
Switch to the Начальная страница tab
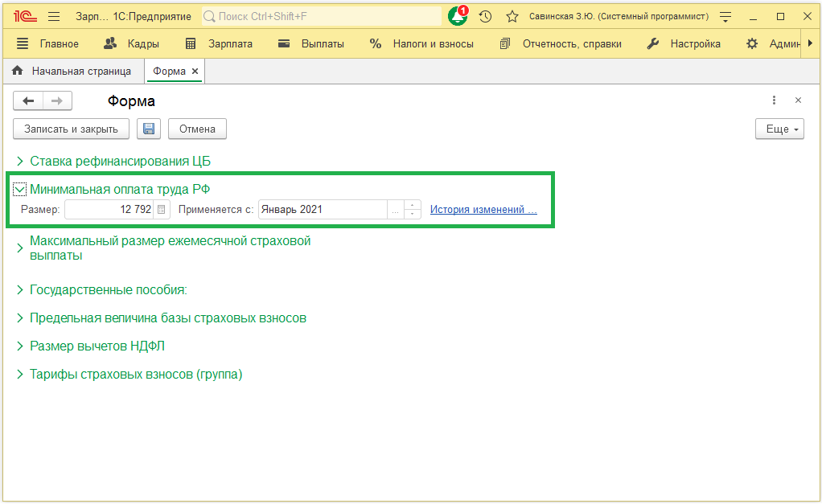click(x=80, y=71)
